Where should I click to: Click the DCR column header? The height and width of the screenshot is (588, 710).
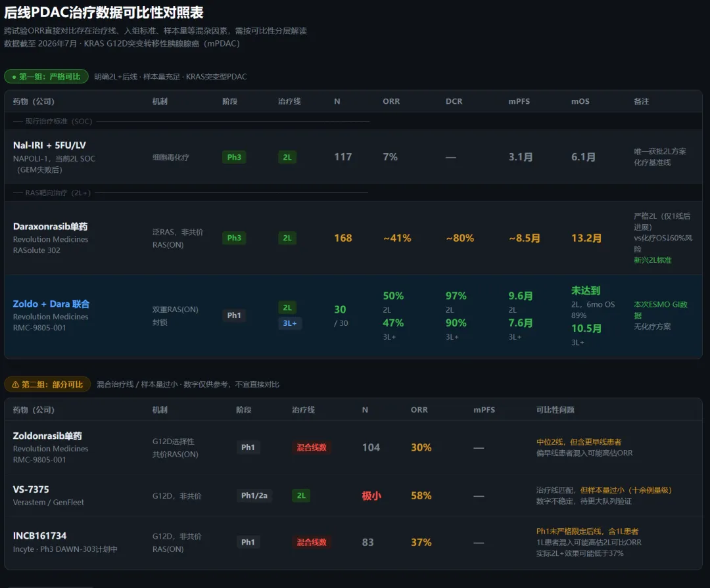454,101
